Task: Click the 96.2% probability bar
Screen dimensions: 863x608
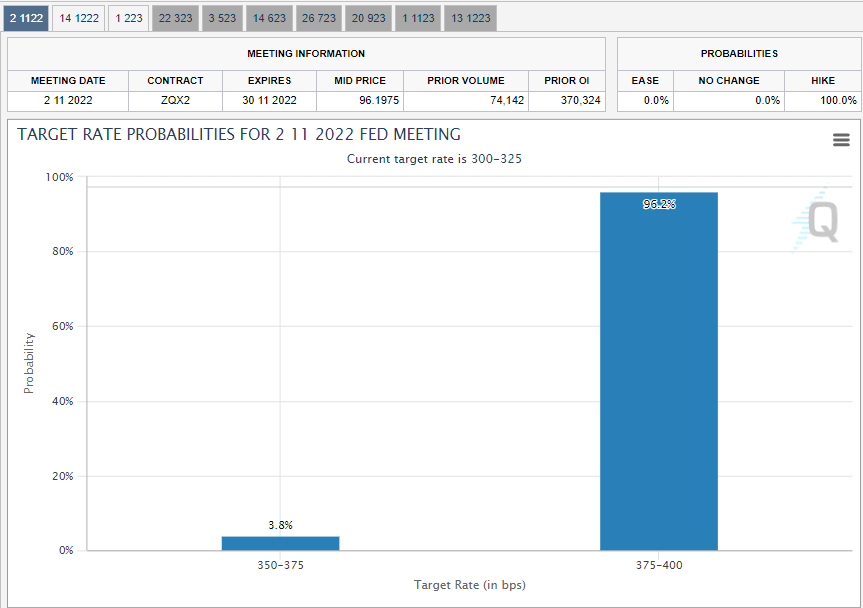Action: 658,371
